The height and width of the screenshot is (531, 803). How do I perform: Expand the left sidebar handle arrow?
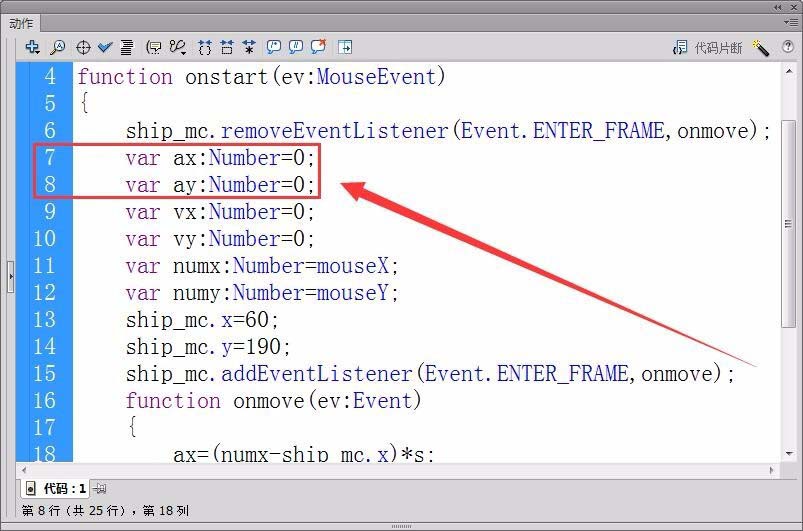point(11,277)
